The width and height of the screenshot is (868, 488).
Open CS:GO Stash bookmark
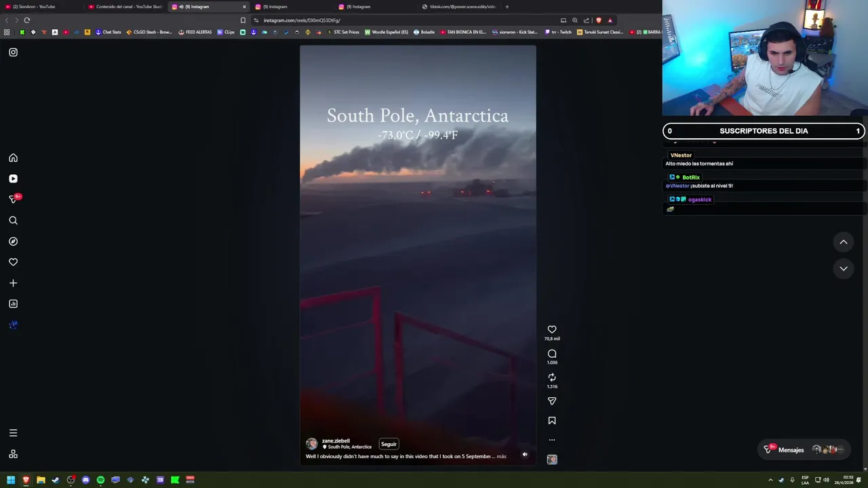[149, 32]
